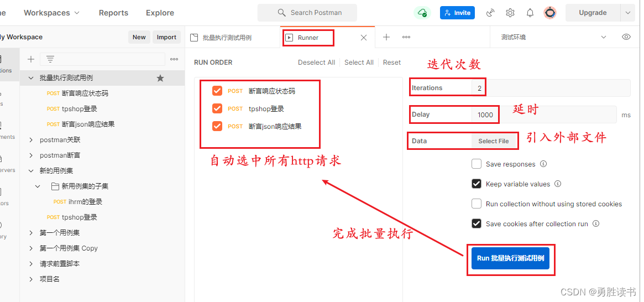Disable Save cookies after collection run
The image size is (644, 302).
pos(477,223)
